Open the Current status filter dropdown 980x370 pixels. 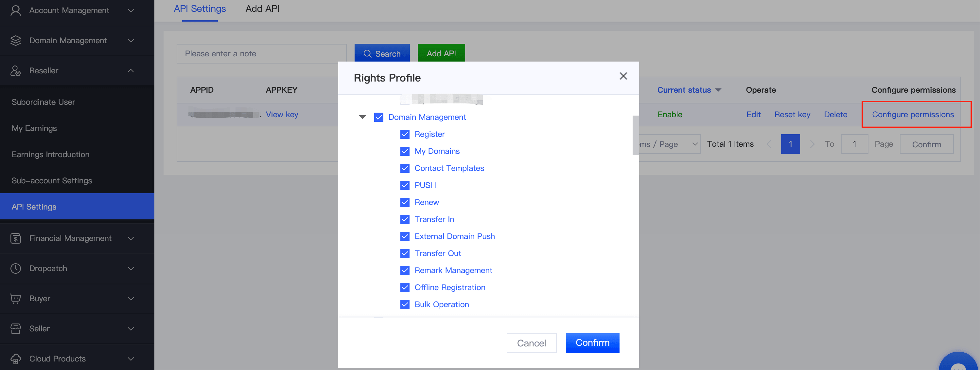point(718,90)
